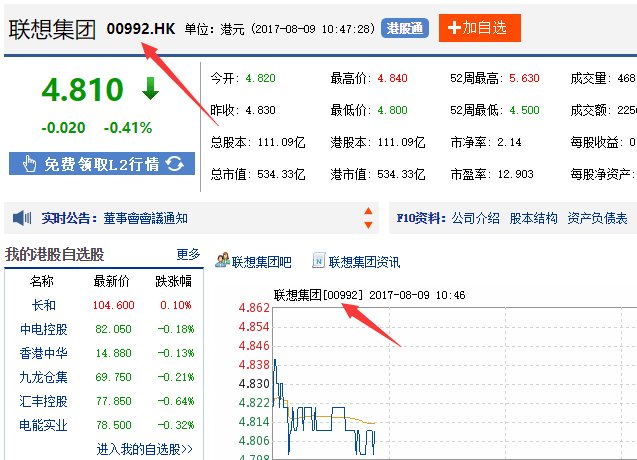637x460 pixels.
Task: Click the 我的港股自选股 panel title
Action: (54, 254)
